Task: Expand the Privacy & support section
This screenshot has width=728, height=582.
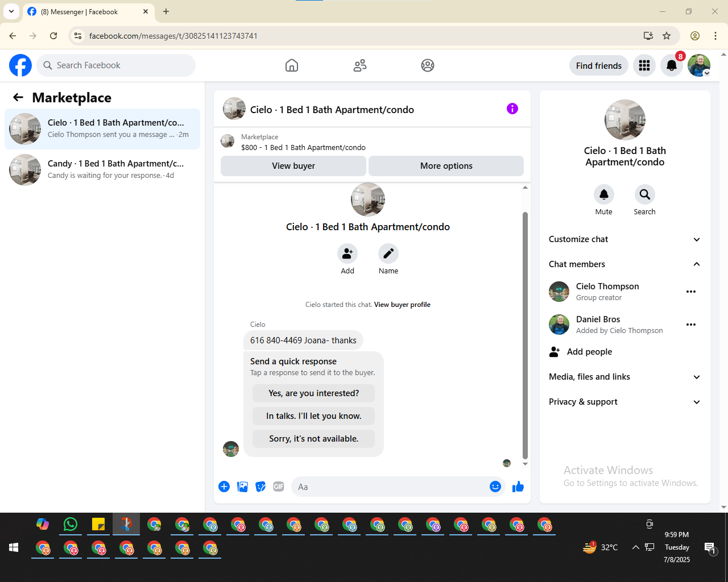Action: coord(625,402)
